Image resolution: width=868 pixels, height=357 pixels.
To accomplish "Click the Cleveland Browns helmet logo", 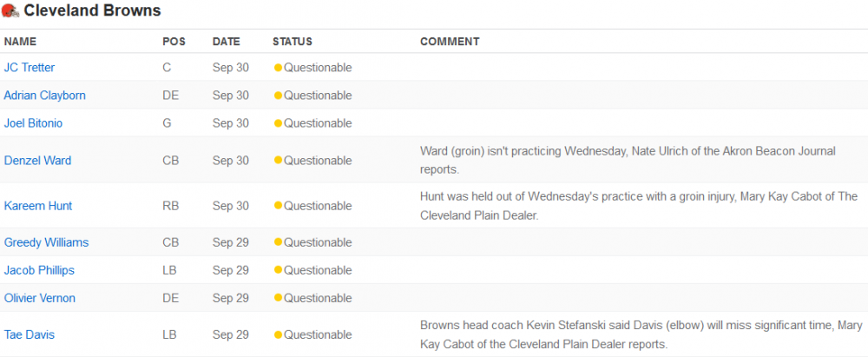I will tap(10, 10).
